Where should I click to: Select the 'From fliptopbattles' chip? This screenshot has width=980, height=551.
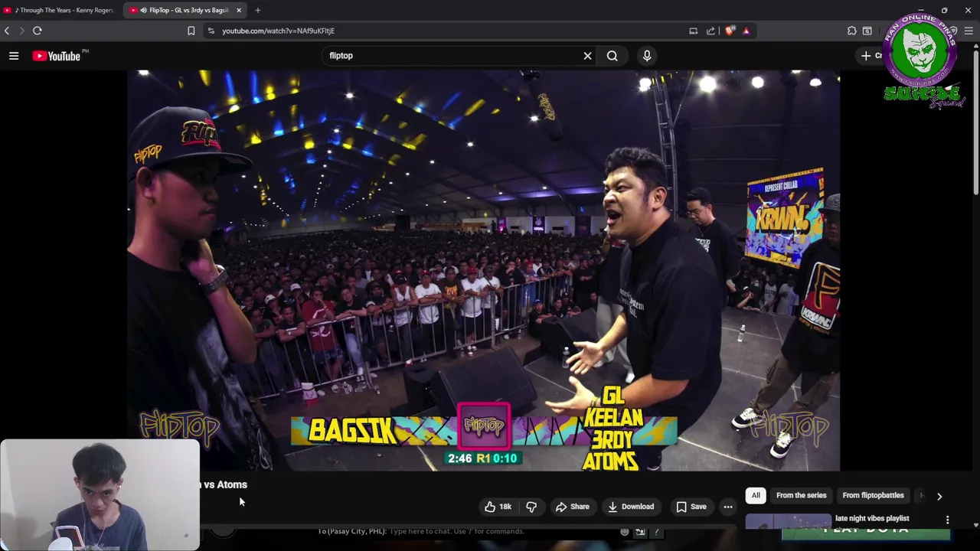click(x=873, y=496)
